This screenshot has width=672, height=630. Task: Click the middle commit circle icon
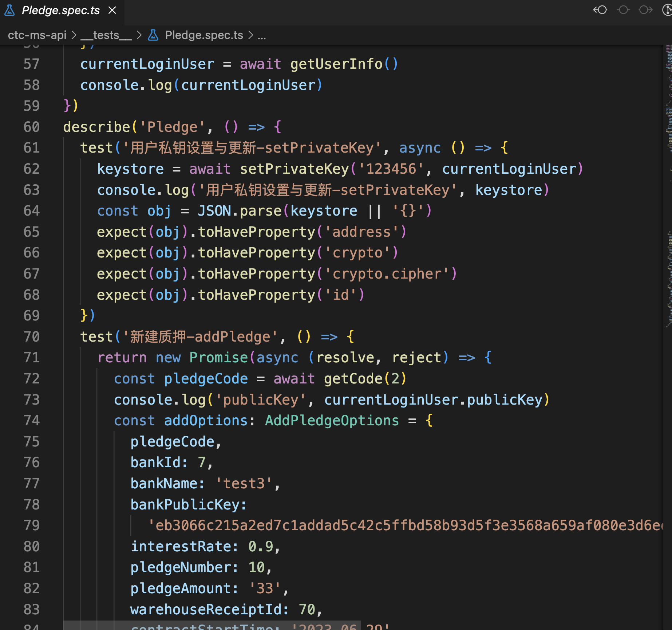(x=623, y=10)
